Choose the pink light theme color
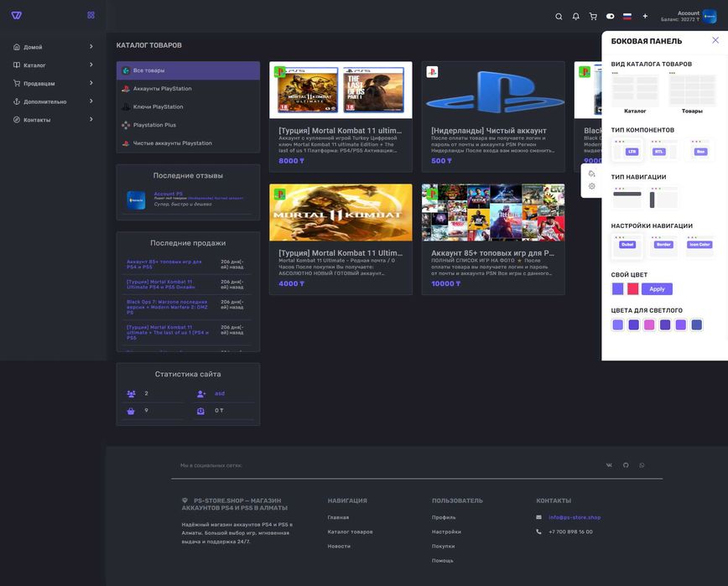Screen dimensions: 728x586 click(x=649, y=324)
